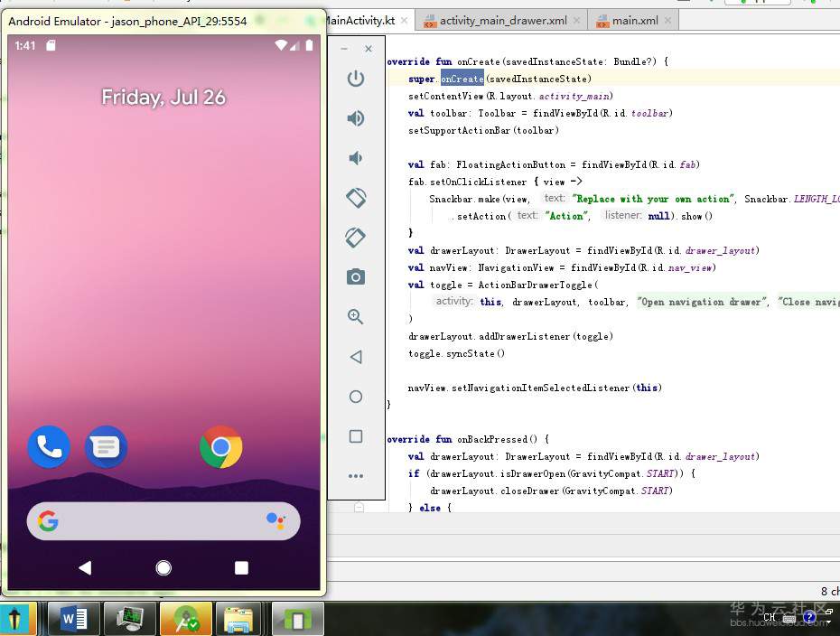Raise volume with emulator volume up icon
The width and height of the screenshot is (840, 636).
click(356, 118)
